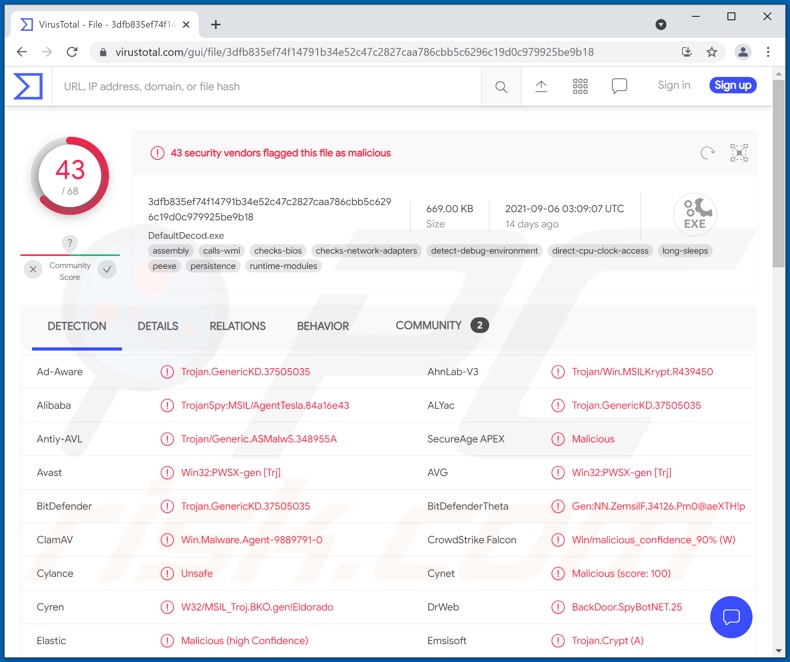Switch to the BEHAVIOR tab
790x662 pixels.
click(323, 326)
